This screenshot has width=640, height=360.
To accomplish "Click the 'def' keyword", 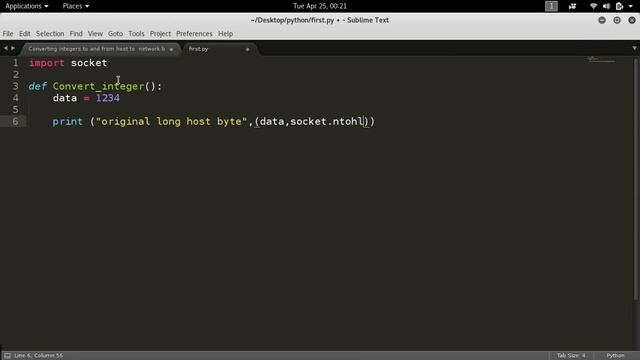I will pos(38,86).
